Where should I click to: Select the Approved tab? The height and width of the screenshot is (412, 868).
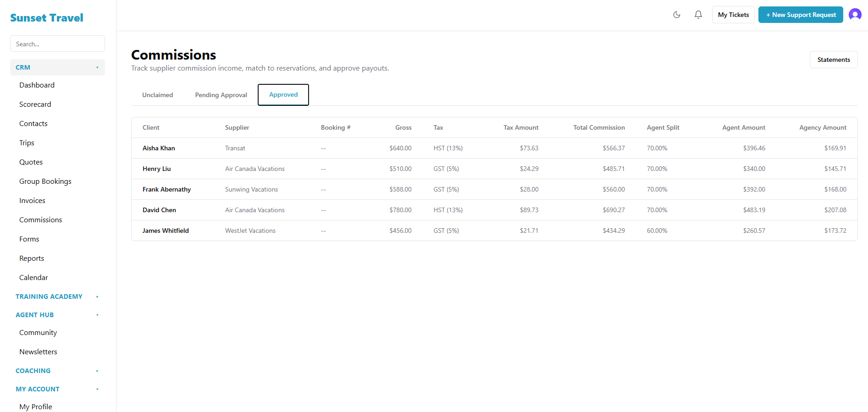pyautogui.click(x=283, y=94)
